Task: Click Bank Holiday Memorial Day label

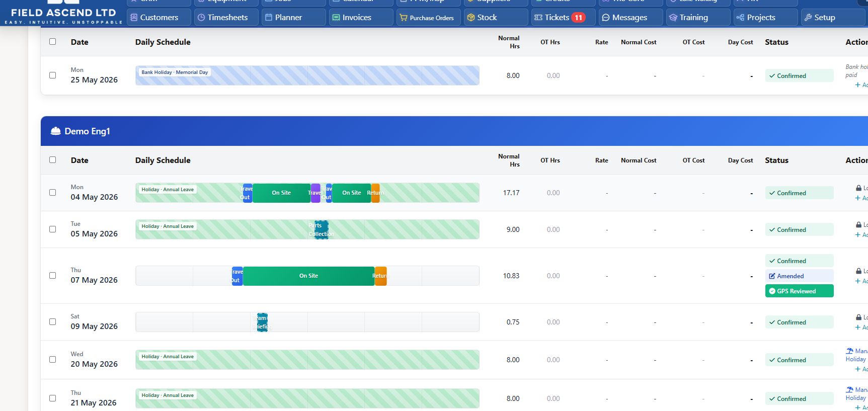Action: (x=175, y=72)
